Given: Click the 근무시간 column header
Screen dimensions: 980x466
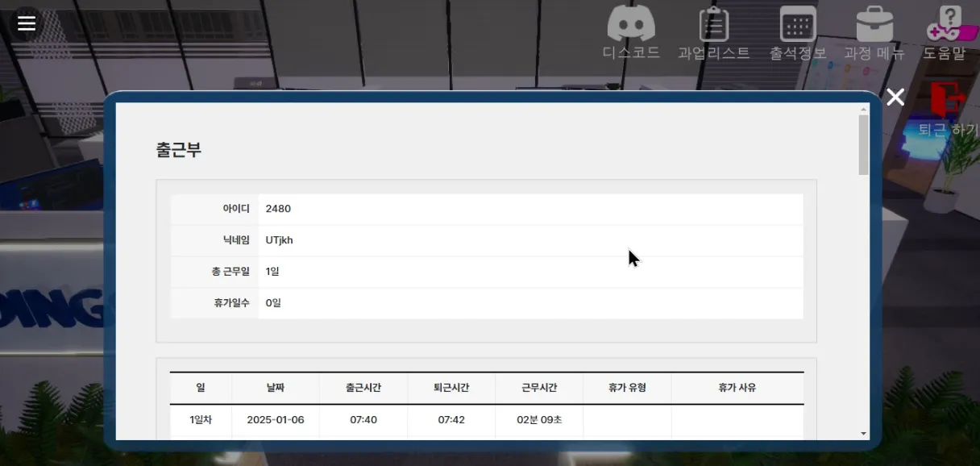Looking at the screenshot, I should (539, 388).
